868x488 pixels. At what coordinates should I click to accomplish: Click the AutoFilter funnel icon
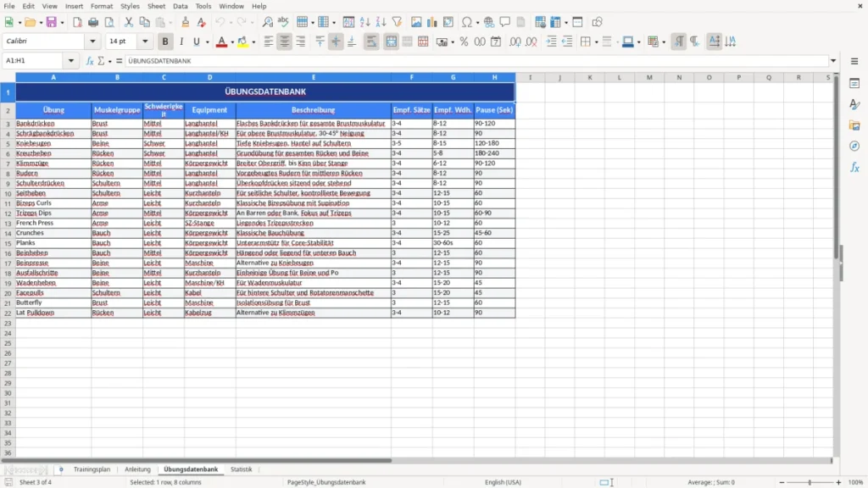397,22
